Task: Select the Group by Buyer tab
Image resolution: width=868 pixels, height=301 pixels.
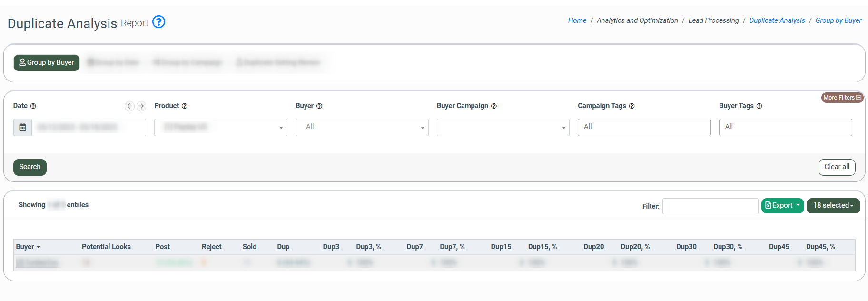Action: click(x=47, y=62)
